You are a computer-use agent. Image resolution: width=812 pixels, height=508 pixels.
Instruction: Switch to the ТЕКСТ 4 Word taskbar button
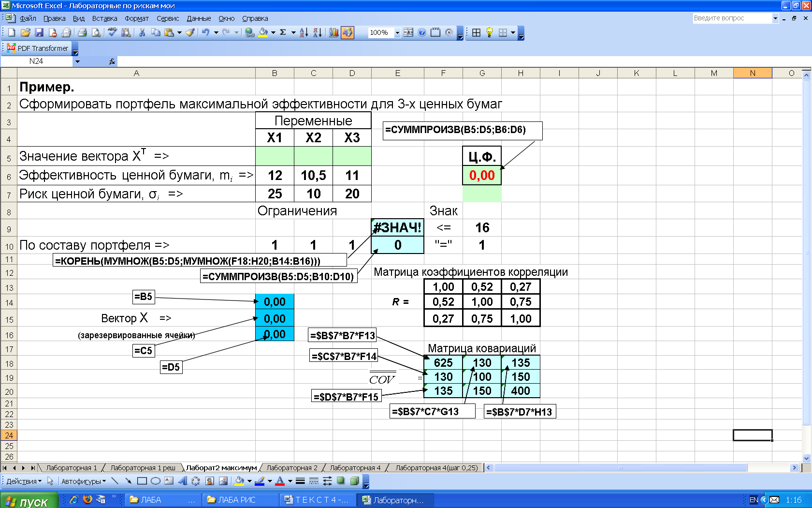coord(318,500)
